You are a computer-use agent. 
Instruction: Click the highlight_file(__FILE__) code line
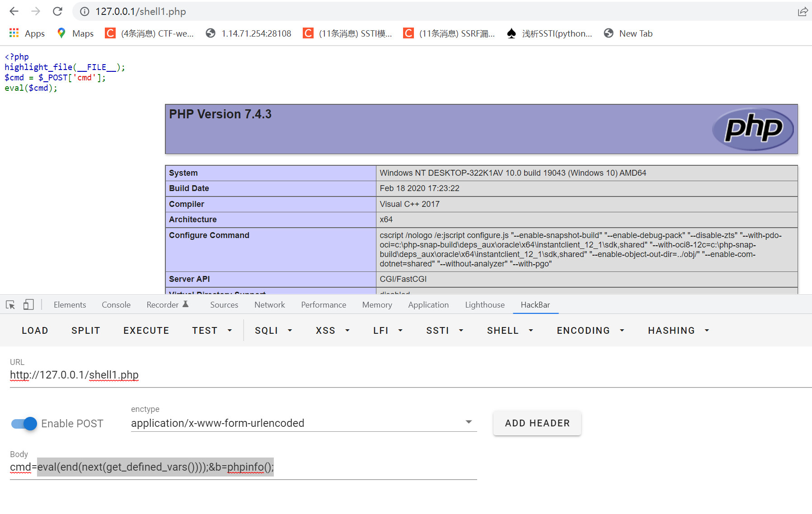[65, 67]
